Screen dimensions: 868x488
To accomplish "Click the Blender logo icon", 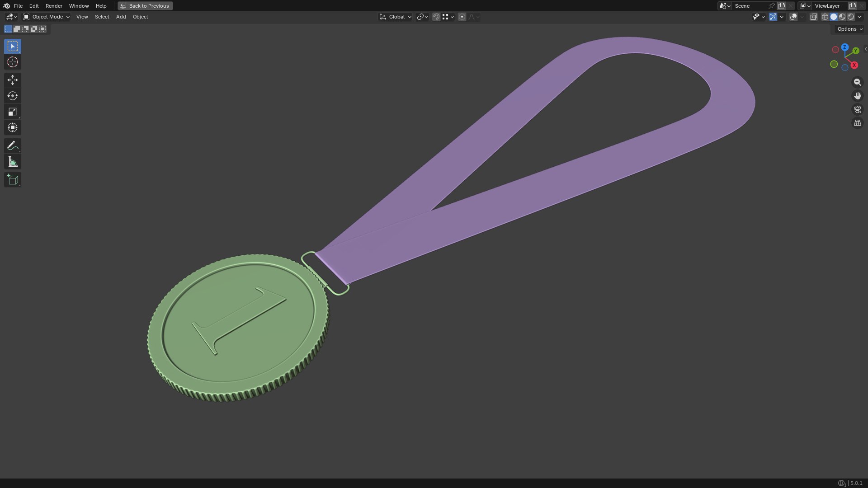I will [6, 6].
